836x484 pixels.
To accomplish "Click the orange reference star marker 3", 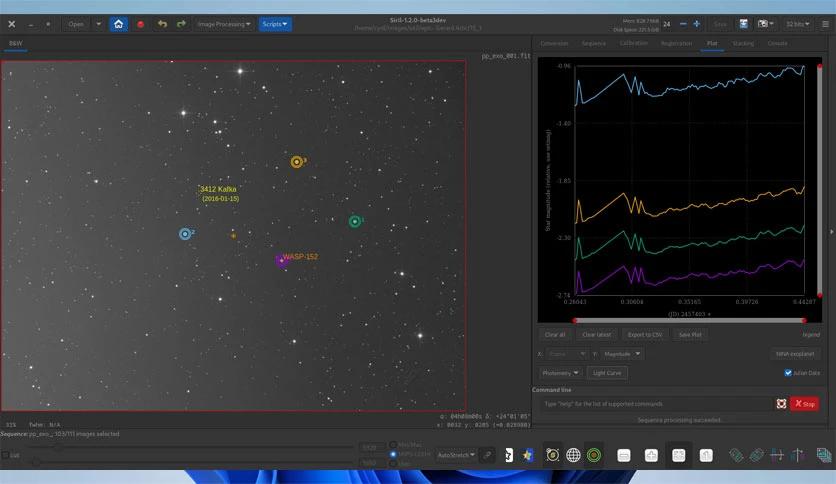I will click(x=297, y=162).
